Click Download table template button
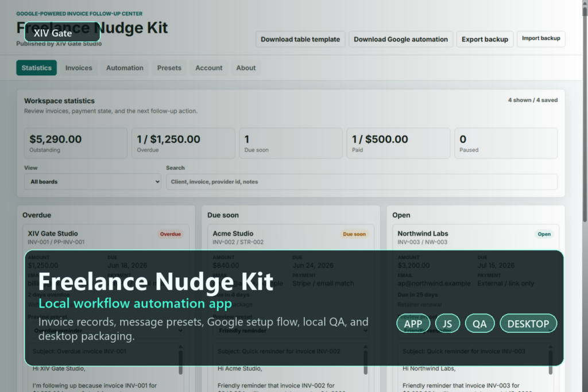This screenshot has height=392, width=588. pyautogui.click(x=300, y=40)
